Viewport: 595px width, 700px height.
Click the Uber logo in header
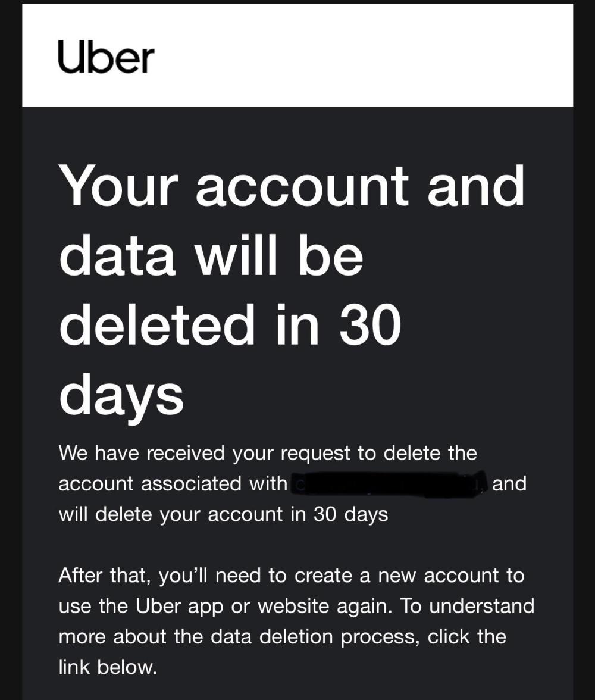[106, 57]
